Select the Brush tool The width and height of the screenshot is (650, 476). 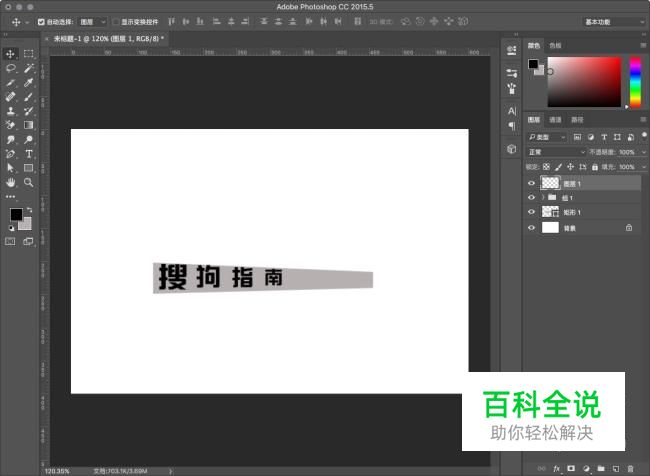point(28,97)
